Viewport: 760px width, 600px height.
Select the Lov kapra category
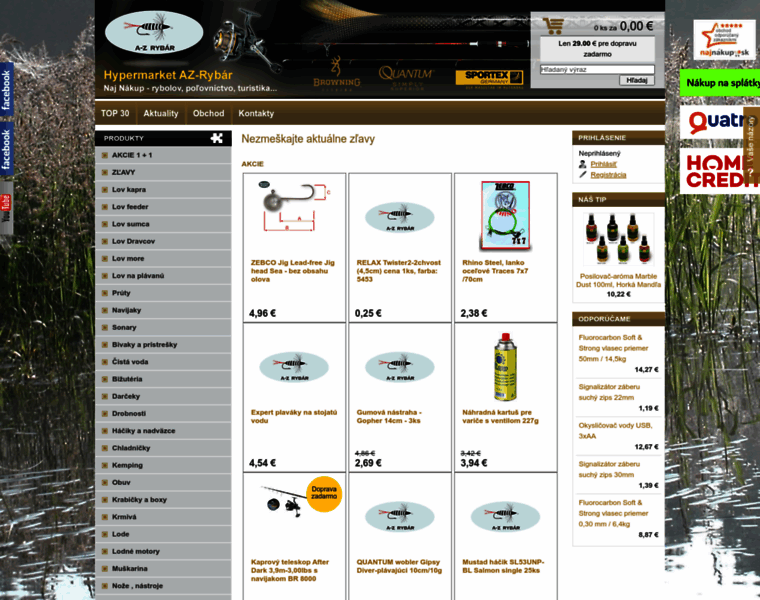coord(163,189)
